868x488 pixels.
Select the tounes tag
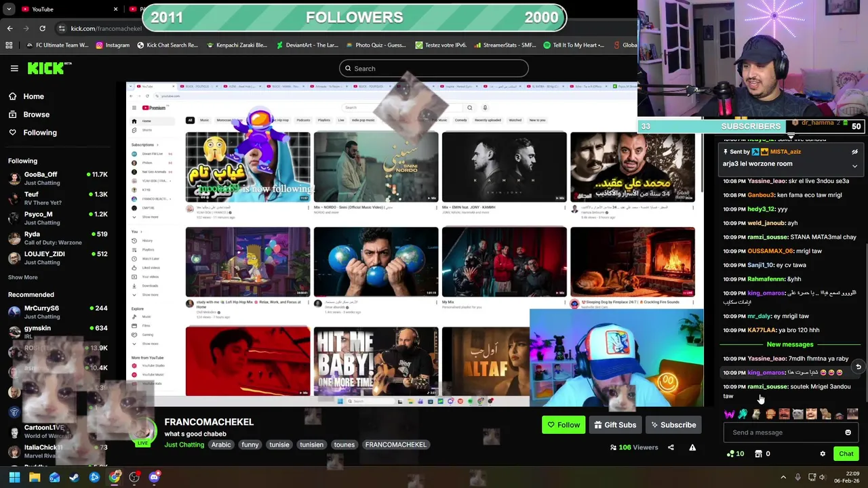[x=344, y=445]
